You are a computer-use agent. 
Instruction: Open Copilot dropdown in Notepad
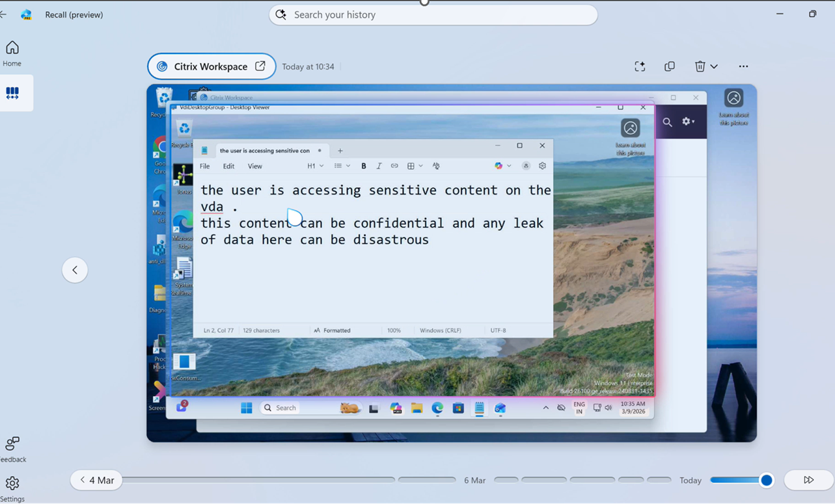click(x=503, y=166)
